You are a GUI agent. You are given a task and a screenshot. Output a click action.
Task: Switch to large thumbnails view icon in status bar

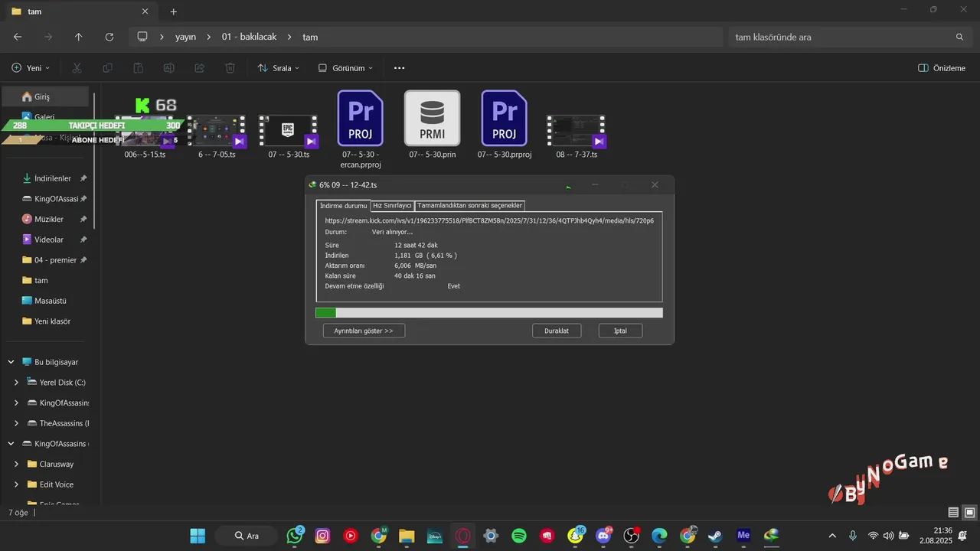pyautogui.click(x=969, y=512)
